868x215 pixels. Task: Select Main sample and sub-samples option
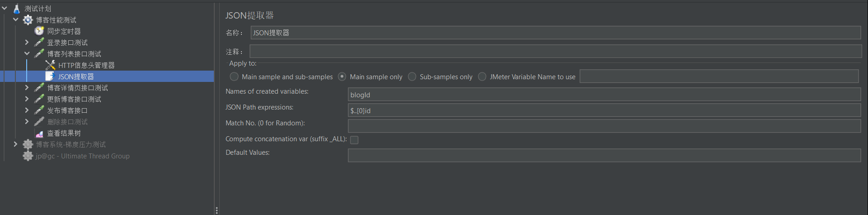(234, 77)
